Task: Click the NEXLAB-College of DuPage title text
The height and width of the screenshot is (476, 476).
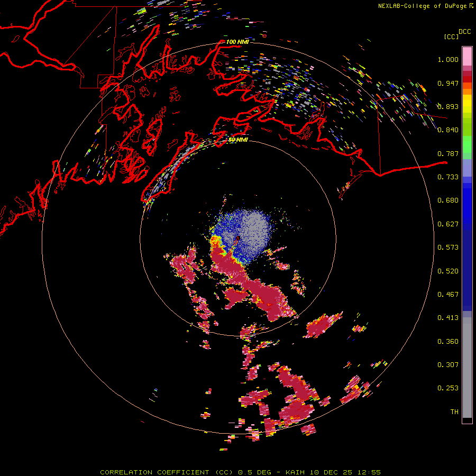Action: click(x=422, y=6)
